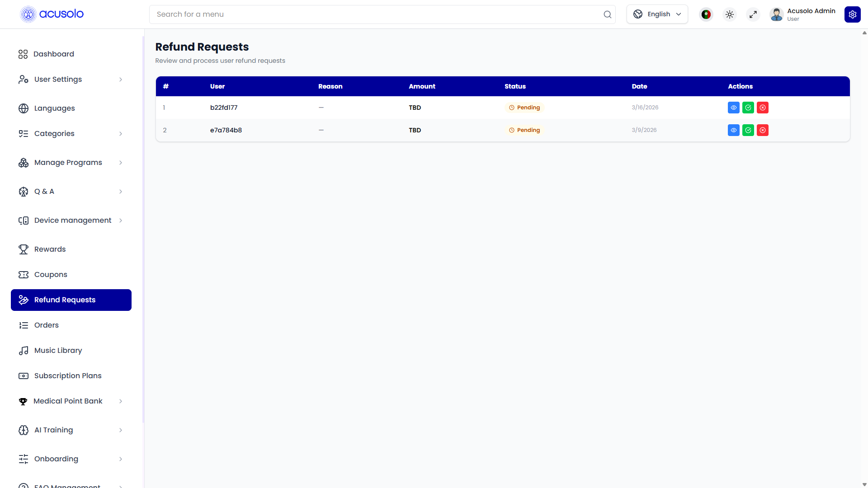The width and height of the screenshot is (868, 488).
Task: Click Pending status badge for e7a784b8
Action: 524,130
